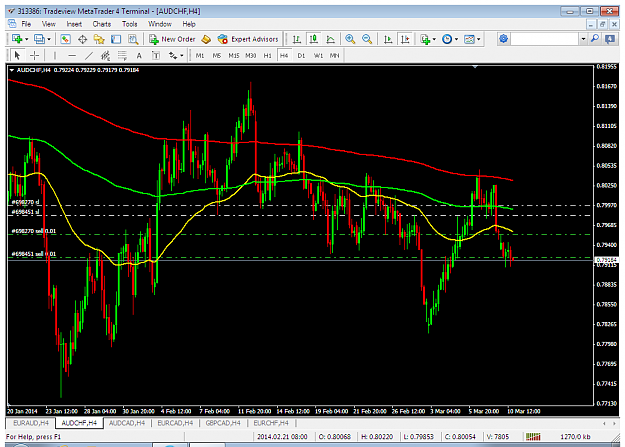The width and height of the screenshot is (625, 447).
Task: Select the Text Label tool labeled T
Action: point(156,55)
